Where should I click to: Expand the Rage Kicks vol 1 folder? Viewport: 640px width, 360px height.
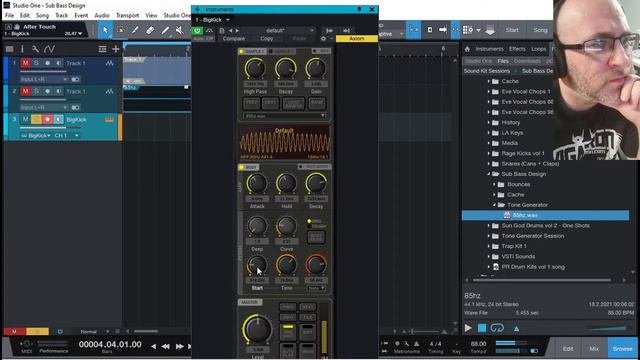[489, 153]
